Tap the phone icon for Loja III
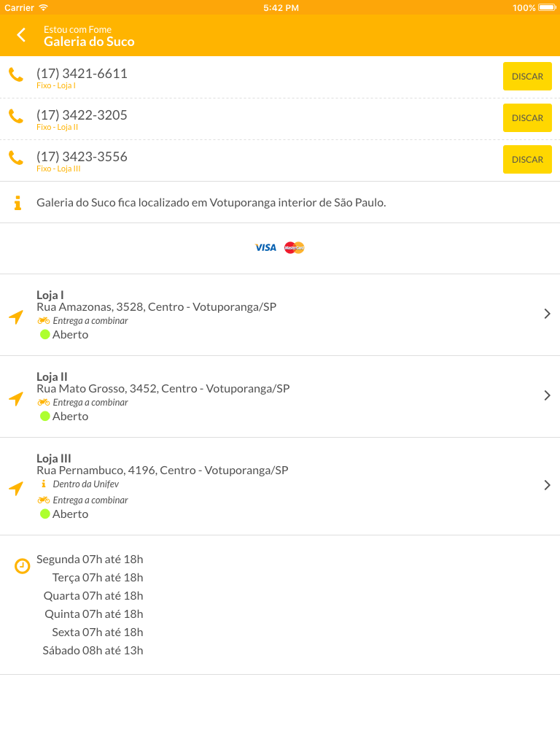The image size is (560, 747). [x=16, y=158]
